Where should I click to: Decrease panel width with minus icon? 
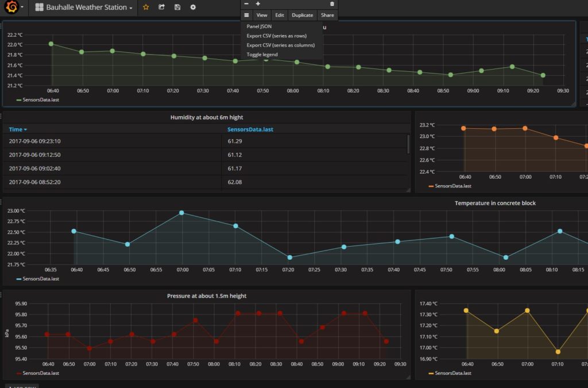[246, 4]
